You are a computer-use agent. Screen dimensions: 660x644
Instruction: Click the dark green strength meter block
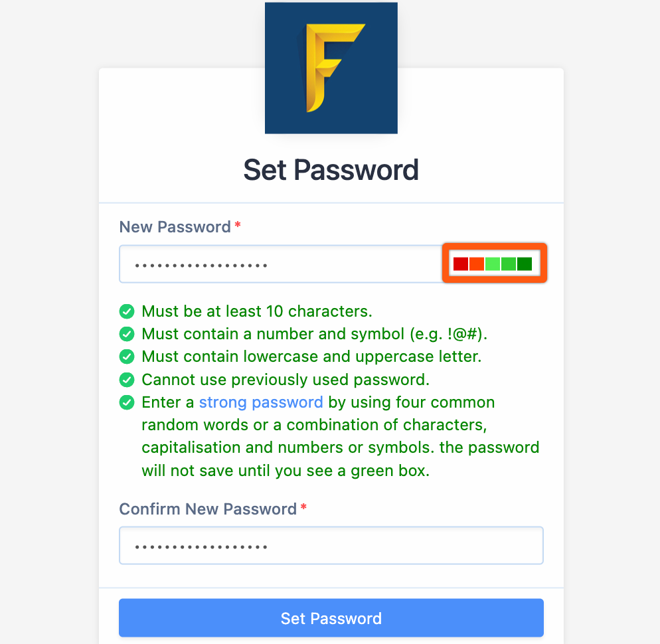click(525, 264)
